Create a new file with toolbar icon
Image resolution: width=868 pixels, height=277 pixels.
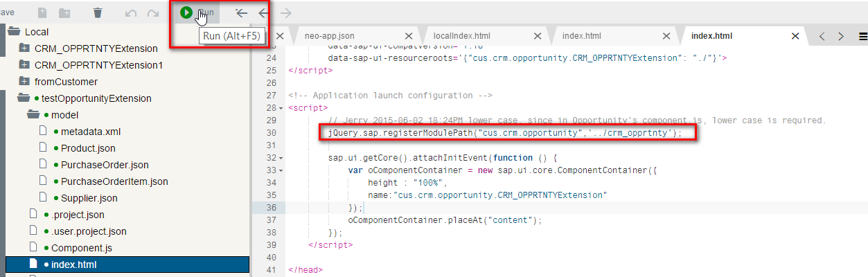[x=42, y=12]
